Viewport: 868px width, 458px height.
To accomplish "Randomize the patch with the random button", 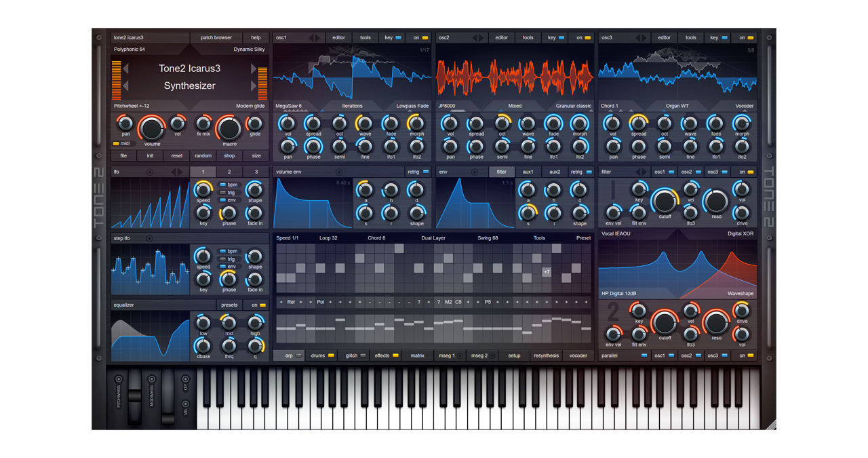I will [203, 155].
